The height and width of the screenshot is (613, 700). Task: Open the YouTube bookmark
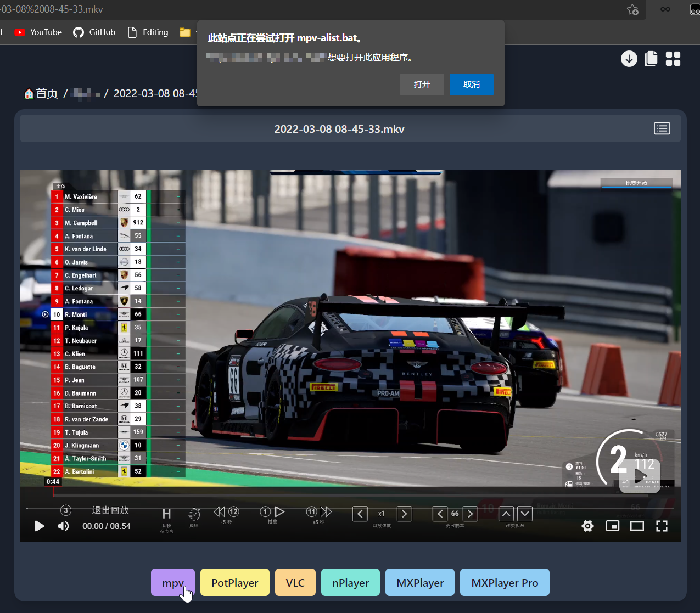click(x=38, y=32)
